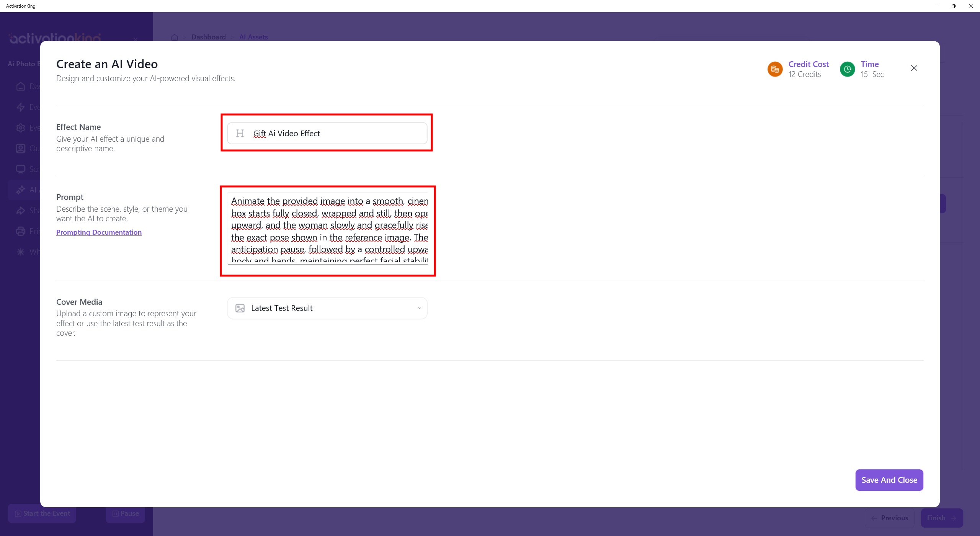Select the lightning bolt icon in sidebar

click(x=21, y=107)
